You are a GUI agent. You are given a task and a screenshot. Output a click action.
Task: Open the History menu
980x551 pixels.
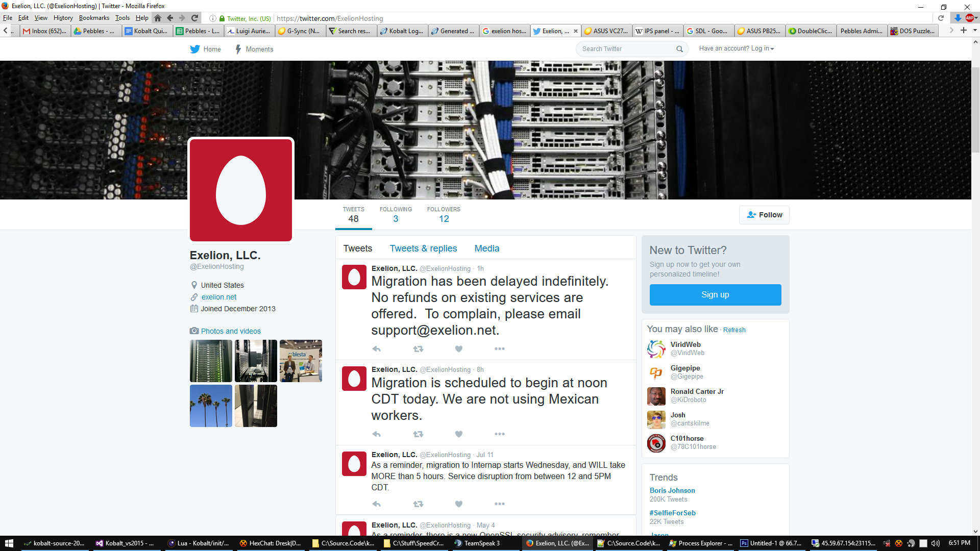63,18
